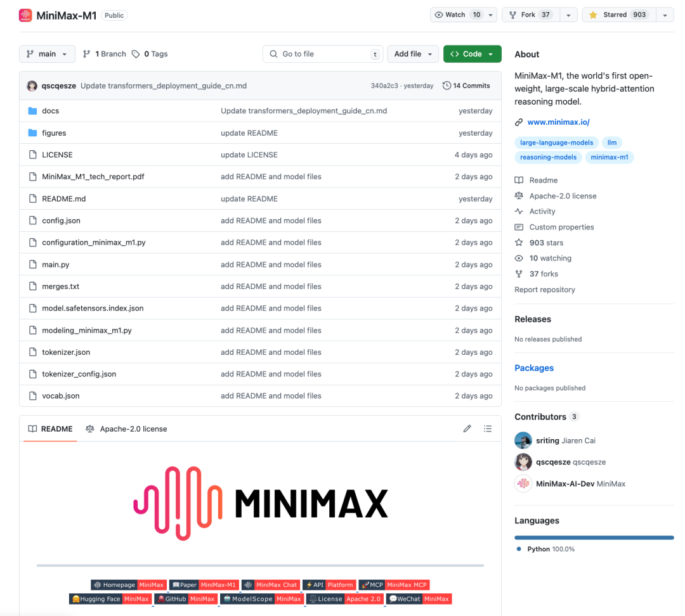
Task: Select the README tab
Action: click(x=50, y=429)
